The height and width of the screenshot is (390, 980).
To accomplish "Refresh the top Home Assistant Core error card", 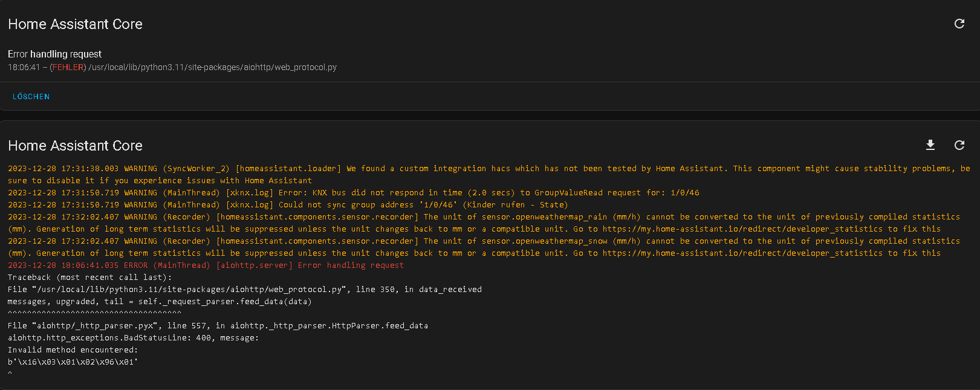I will pyautogui.click(x=959, y=24).
